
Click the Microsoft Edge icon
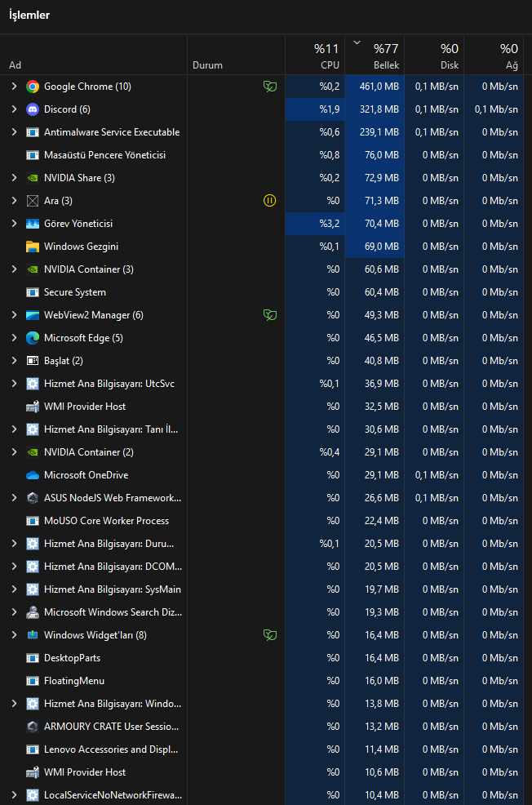click(x=33, y=338)
